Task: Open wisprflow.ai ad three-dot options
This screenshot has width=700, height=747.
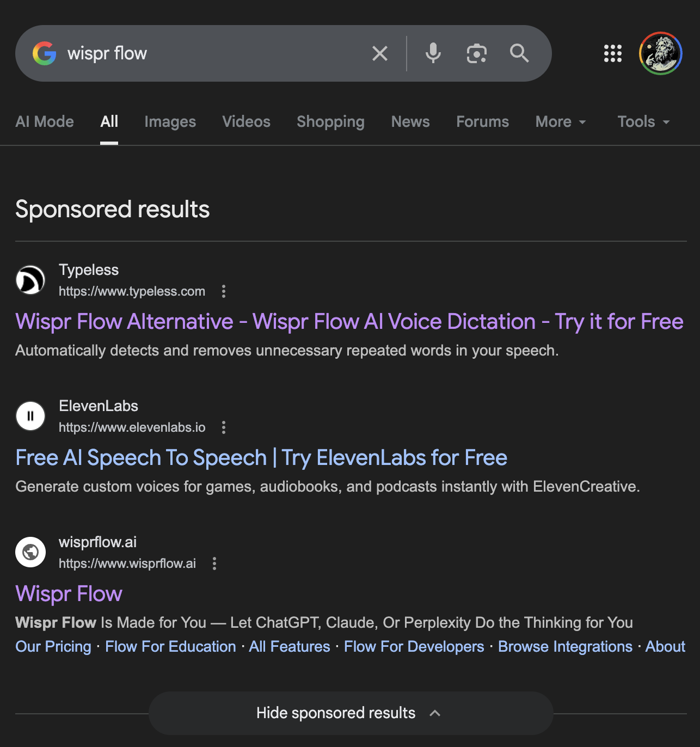Action: point(214,564)
